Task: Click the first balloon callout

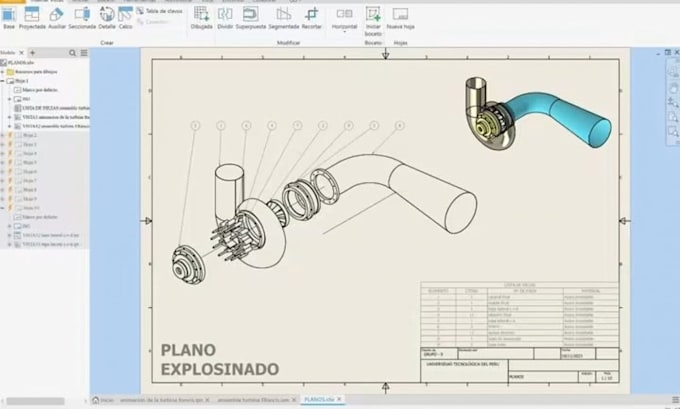Action: click(x=195, y=125)
